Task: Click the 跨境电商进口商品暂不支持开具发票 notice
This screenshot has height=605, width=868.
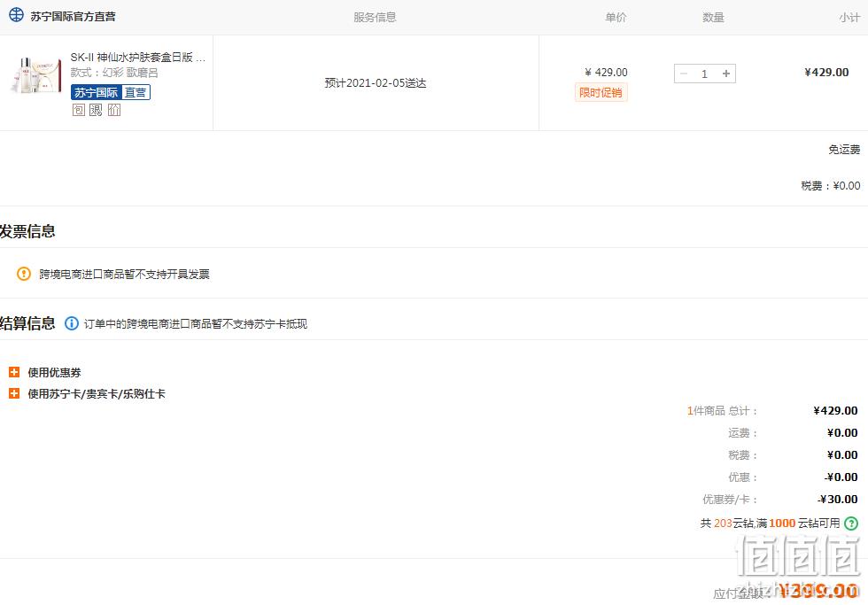Action: (125, 275)
